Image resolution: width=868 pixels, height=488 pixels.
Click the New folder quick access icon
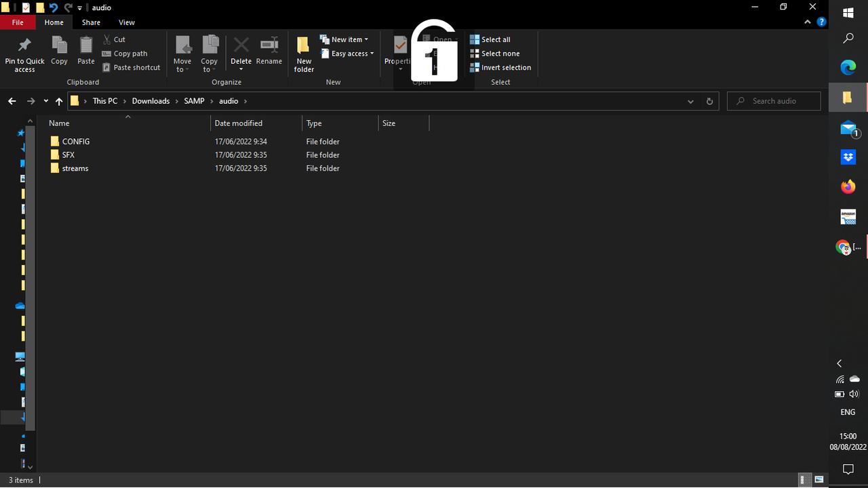pos(39,7)
